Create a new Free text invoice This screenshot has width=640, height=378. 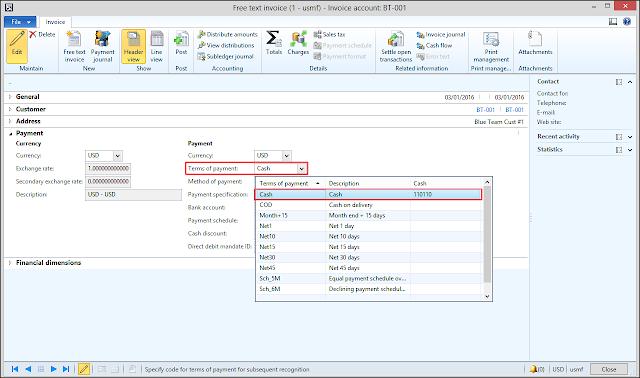coord(74,46)
